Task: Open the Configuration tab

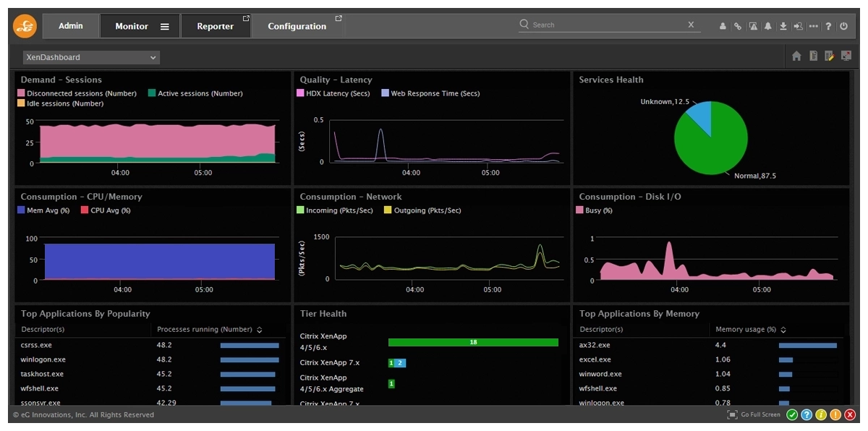Action: [x=297, y=27]
